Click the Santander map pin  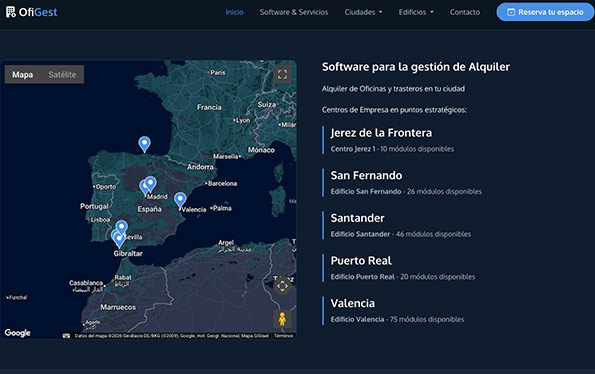(x=144, y=144)
